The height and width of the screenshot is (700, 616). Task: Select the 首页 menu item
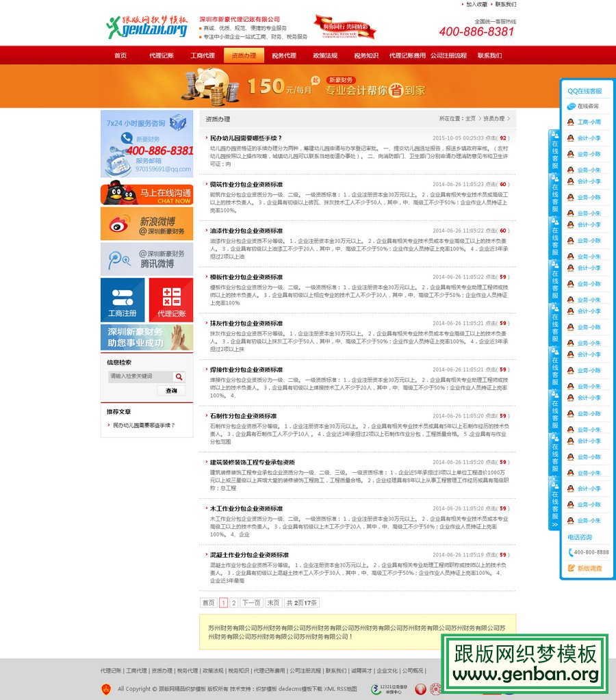(119, 56)
